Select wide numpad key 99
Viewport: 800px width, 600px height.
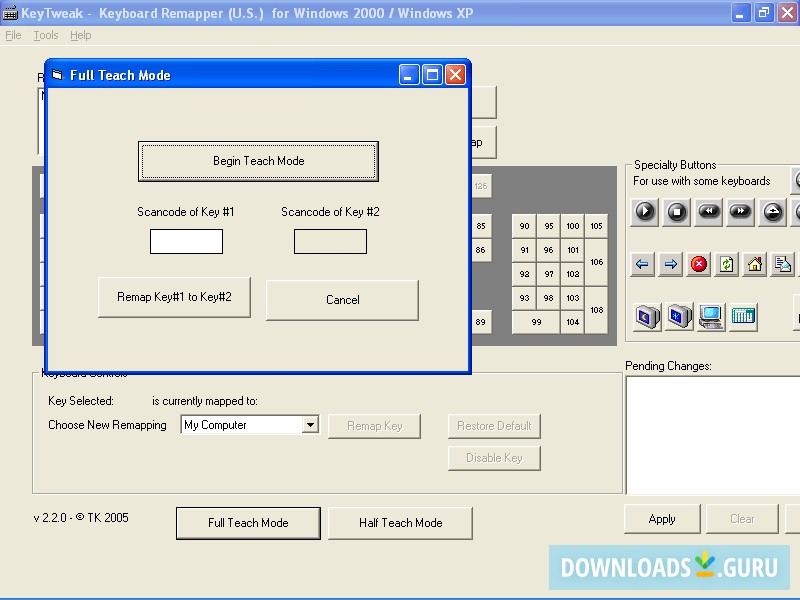point(536,322)
